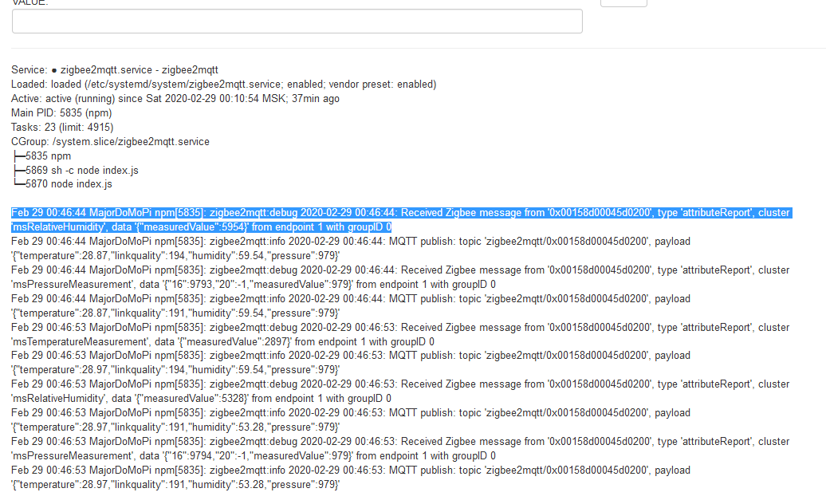Click the 'Service: zigbee2mqtt.service - zigbee2mqtt' line
This screenshot has width=826, height=504.
114,70
